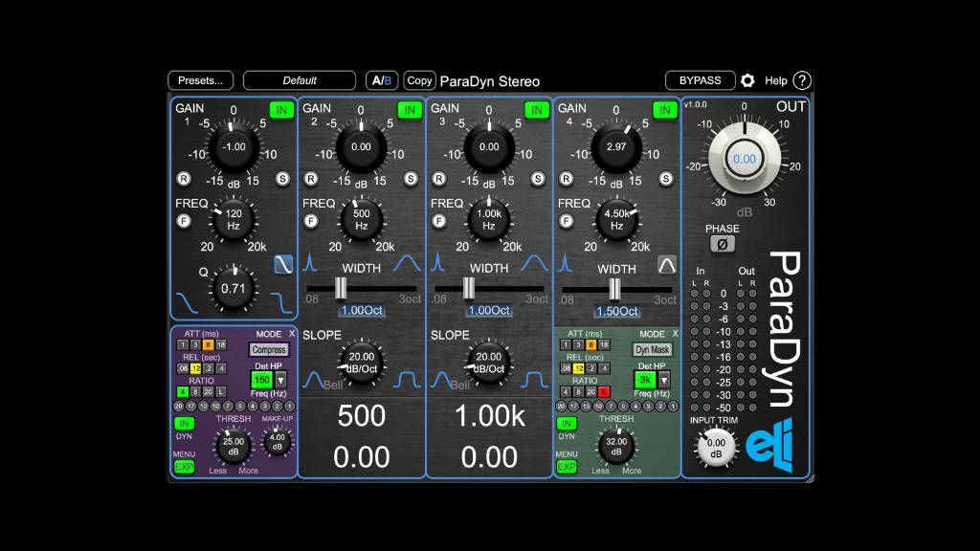The width and height of the screenshot is (980, 551).
Task: Toggle 3k Det HP in green panel
Action: [645, 379]
